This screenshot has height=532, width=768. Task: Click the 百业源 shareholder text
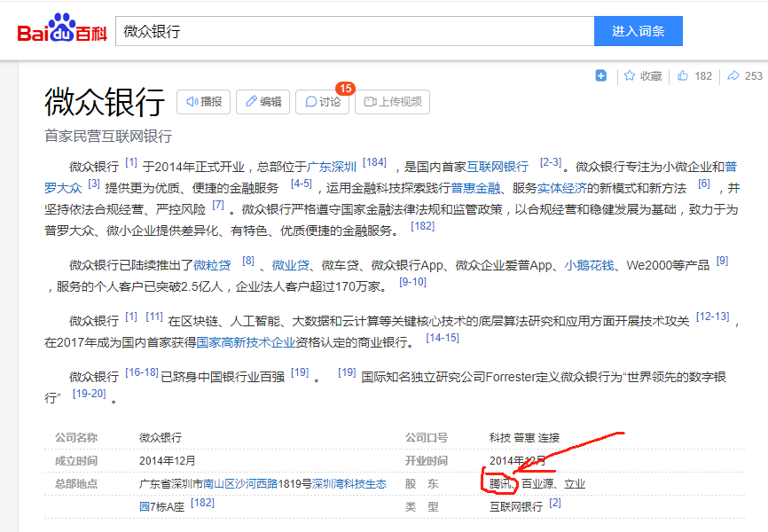click(x=537, y=484)
